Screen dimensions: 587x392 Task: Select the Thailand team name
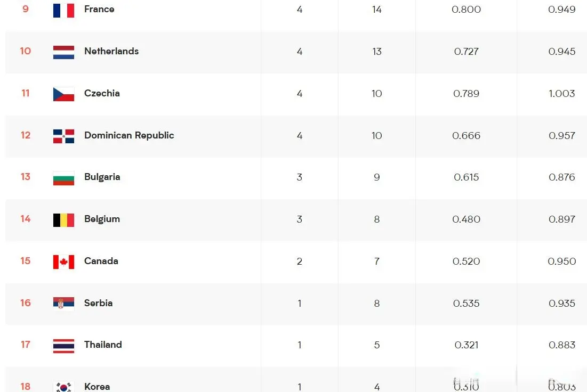[x=103, y=345]
